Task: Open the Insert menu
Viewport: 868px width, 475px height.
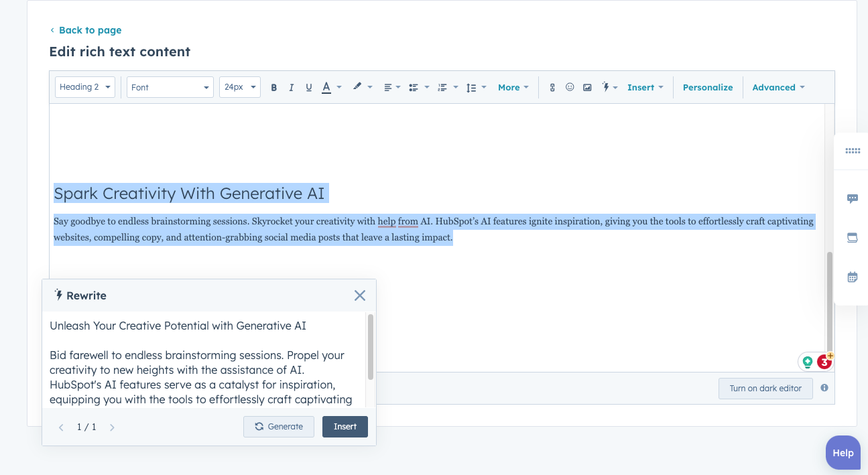Action: pos(645,87)
